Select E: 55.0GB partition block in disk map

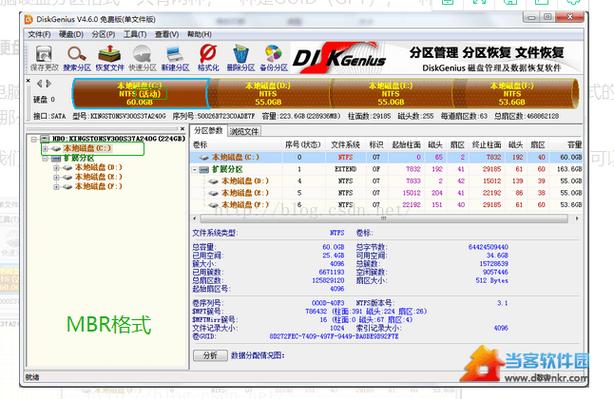tap(391, 94)
